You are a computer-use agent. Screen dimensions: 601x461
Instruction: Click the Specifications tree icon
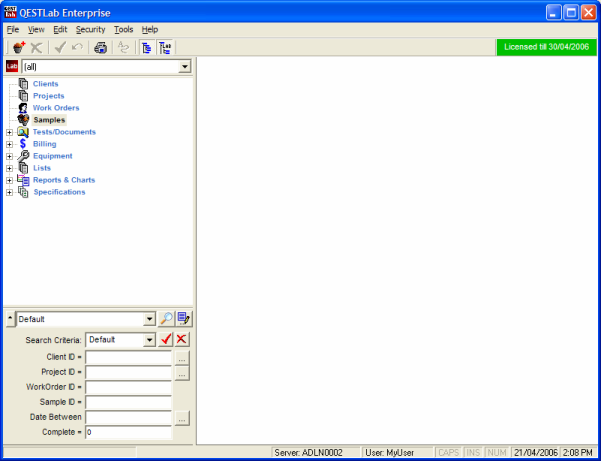coord(23,192)
